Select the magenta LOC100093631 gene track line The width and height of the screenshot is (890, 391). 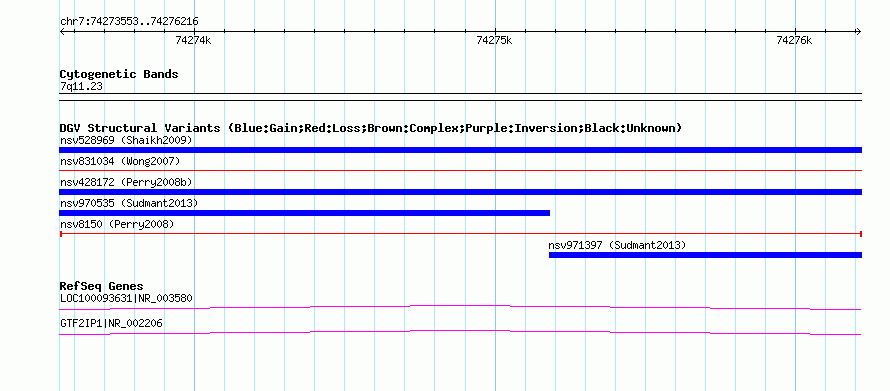tap(460, 308)
